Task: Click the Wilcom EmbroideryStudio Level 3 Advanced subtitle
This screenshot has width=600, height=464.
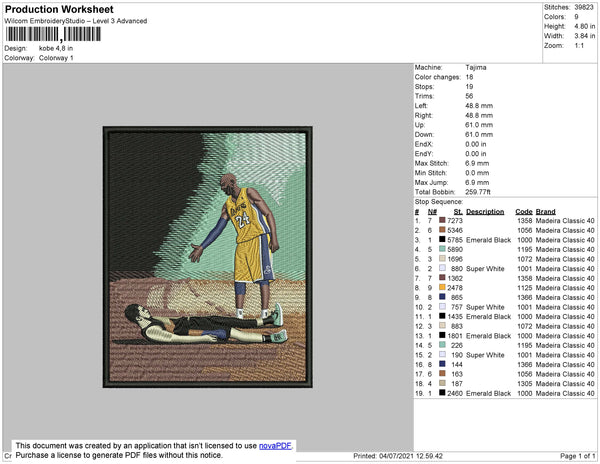Action: pos(76,21)
